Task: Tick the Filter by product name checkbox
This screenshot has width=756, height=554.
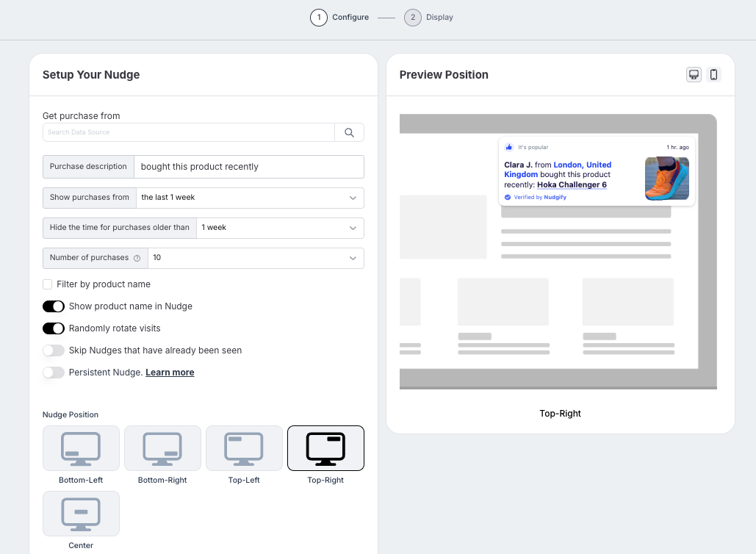Action: pyautogui.click(x=47, y=284)
